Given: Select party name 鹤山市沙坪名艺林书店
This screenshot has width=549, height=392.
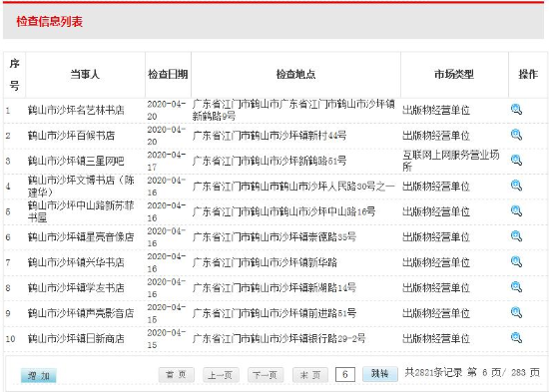Looking at the screenshot, I should 76,111.
